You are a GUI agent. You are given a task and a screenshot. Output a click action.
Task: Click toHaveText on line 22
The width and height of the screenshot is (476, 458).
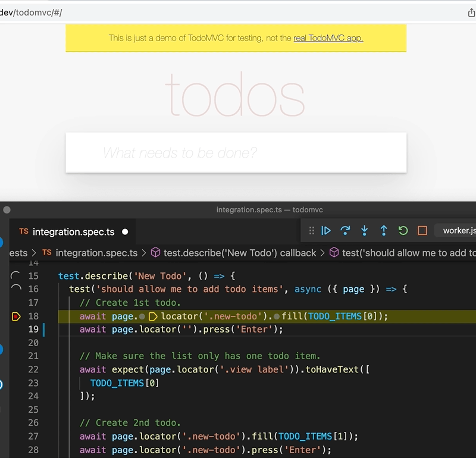[x=332, y=369]
